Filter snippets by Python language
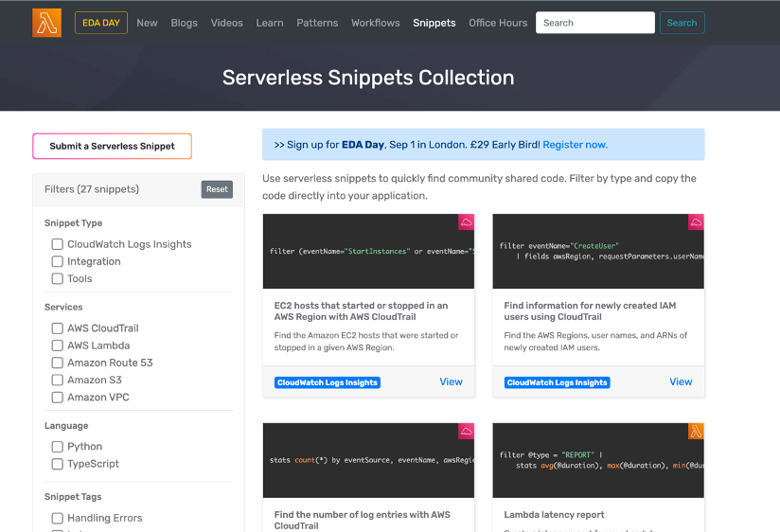 click(x=57, y=447)
